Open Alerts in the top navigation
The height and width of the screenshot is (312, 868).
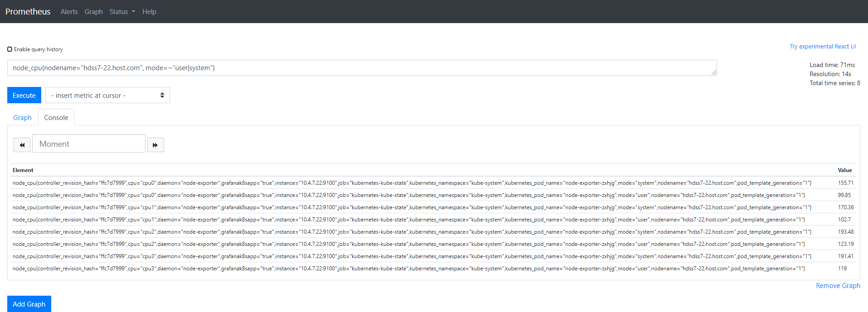(x=69, y=12)
